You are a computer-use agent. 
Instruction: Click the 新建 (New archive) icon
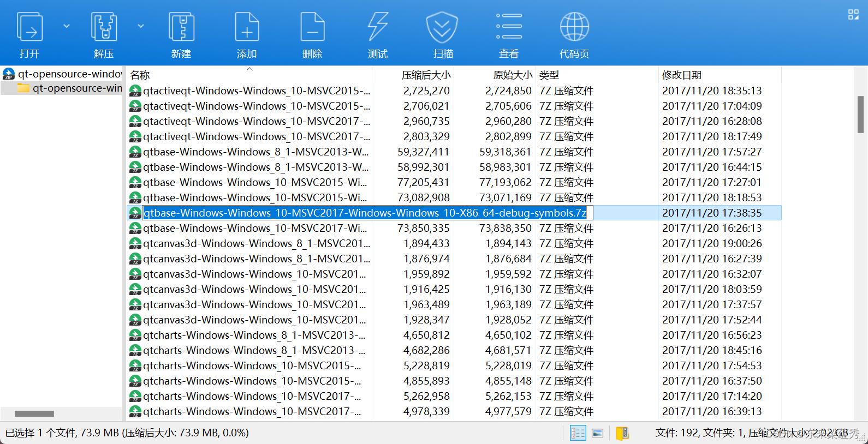tap(181, 27)
